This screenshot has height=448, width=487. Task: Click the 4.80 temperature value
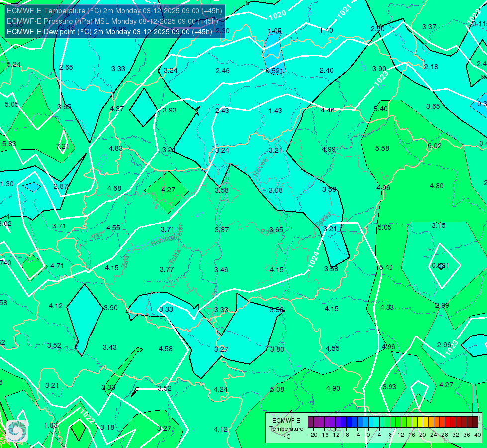[x=436, y=186]
